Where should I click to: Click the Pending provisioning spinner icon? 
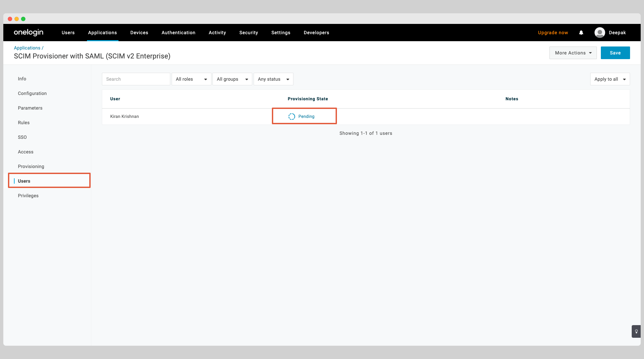coord(291,117)
